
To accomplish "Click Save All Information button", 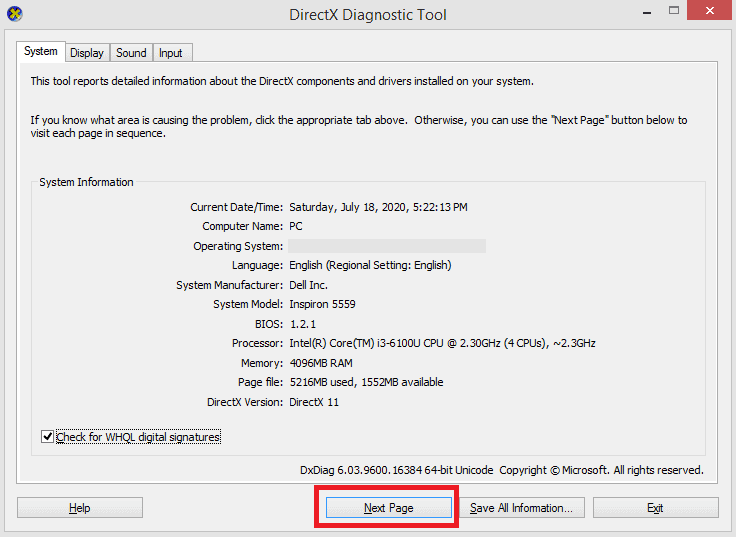I will [x=521, y=508].
